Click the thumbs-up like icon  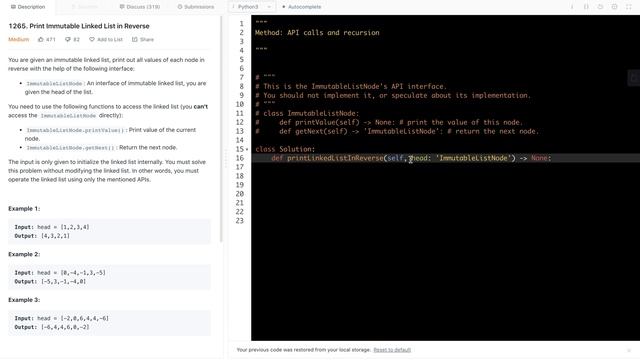(40, 40)
